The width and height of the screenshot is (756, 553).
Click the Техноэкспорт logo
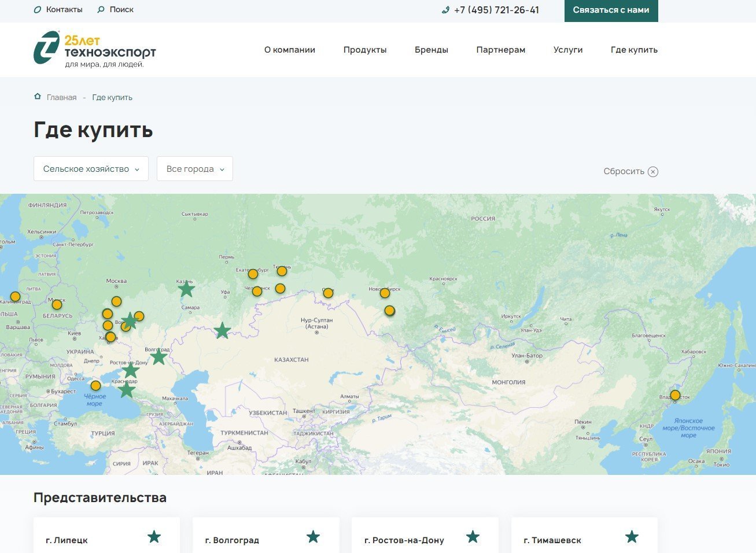click(95, 49)
